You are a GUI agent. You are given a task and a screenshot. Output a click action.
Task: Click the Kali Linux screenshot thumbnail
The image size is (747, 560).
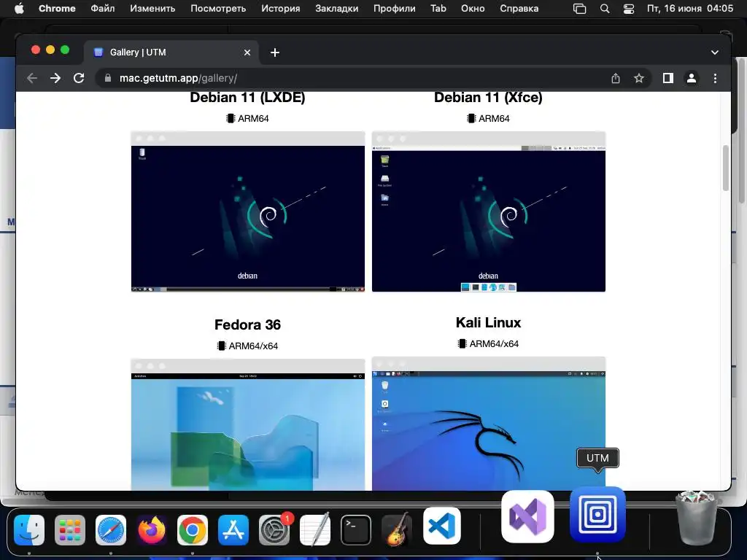coord(489,424)
